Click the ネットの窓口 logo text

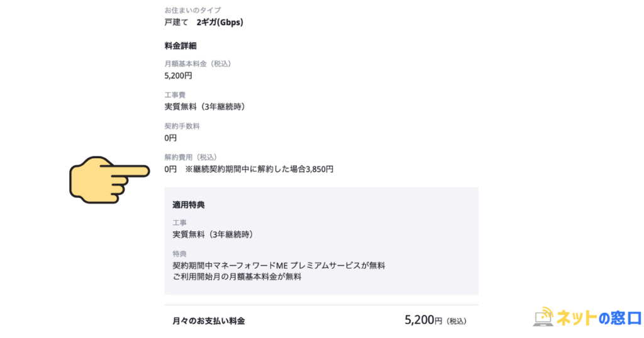(598, 319)
